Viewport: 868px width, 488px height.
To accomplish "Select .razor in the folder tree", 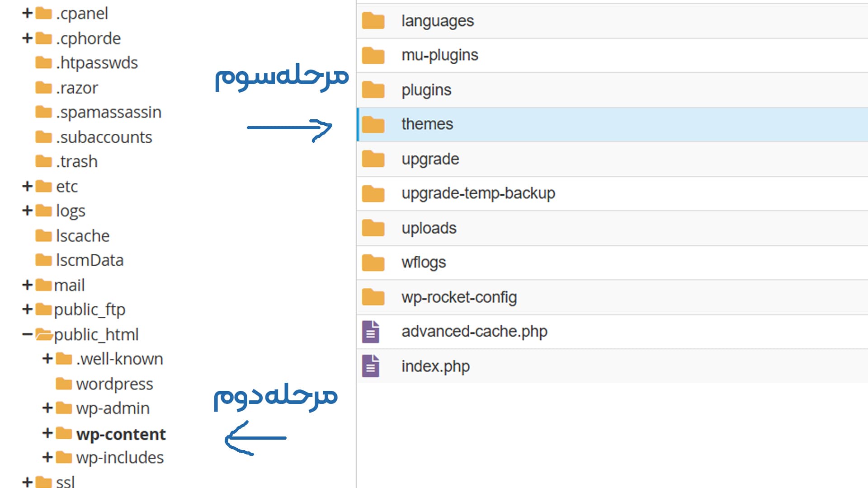I will tap(77, 88).
